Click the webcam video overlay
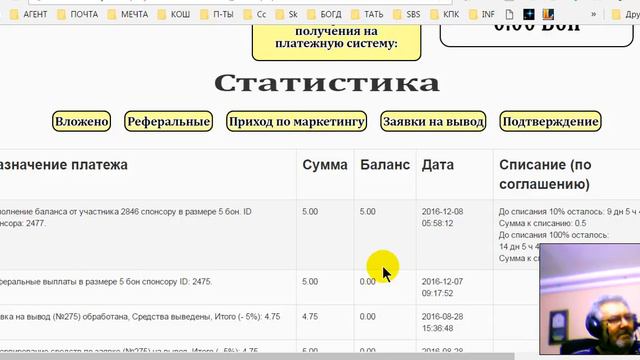640x360 pixels. [590, 300]
